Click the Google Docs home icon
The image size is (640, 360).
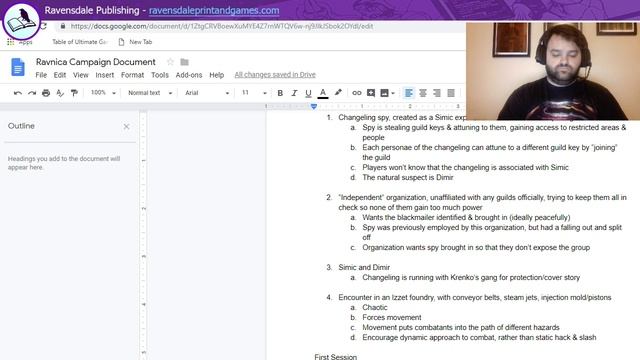[18, 67]
